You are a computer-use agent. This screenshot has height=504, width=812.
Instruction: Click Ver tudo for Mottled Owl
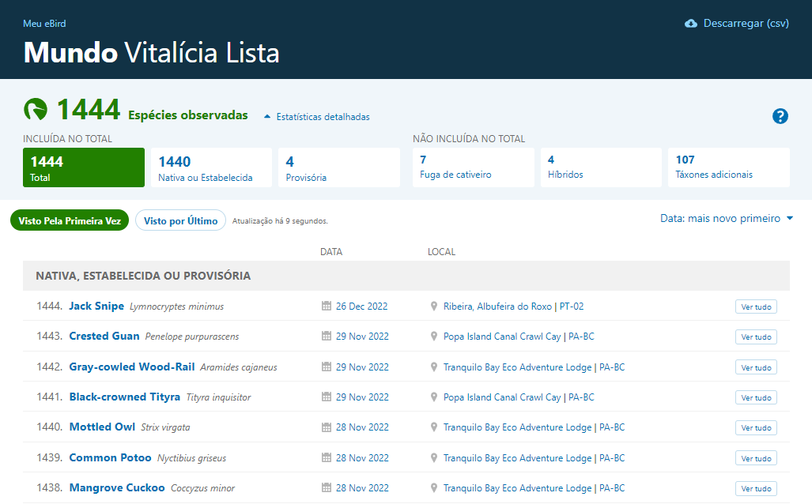click(x=756, y=428)
